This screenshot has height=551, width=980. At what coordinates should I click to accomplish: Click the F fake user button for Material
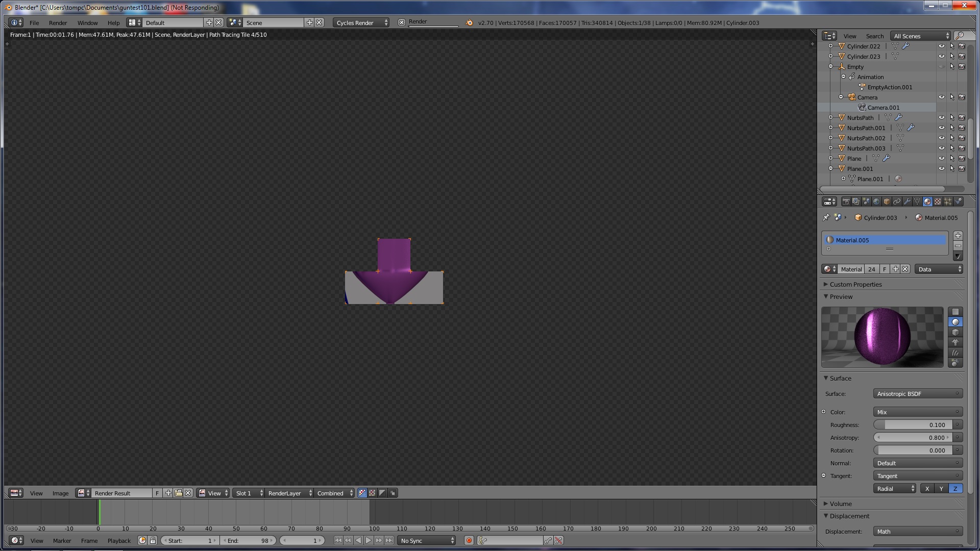click(885, 269)
